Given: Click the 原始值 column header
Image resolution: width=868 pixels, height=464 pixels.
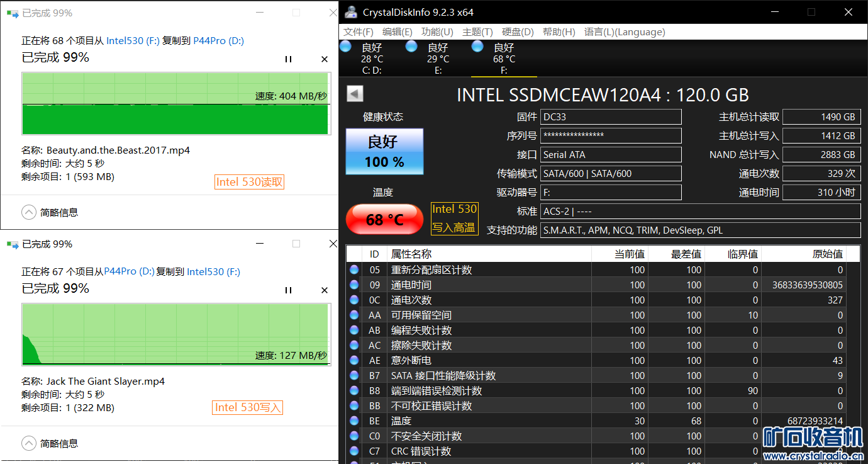Looking at the screenshot, I should click(804, 254).
